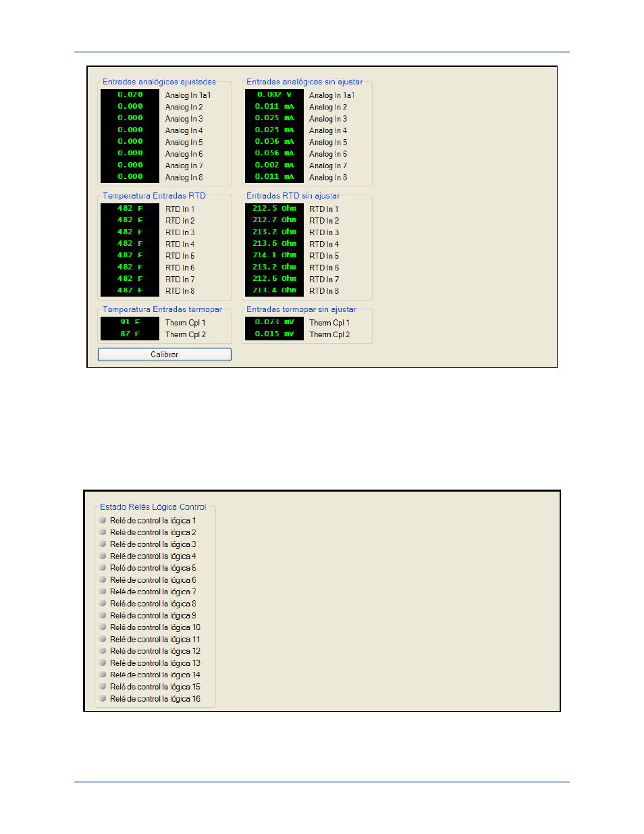
Task: Click unadjusted Analog In 5 value 0.036 mA
Action: point(274,142)
